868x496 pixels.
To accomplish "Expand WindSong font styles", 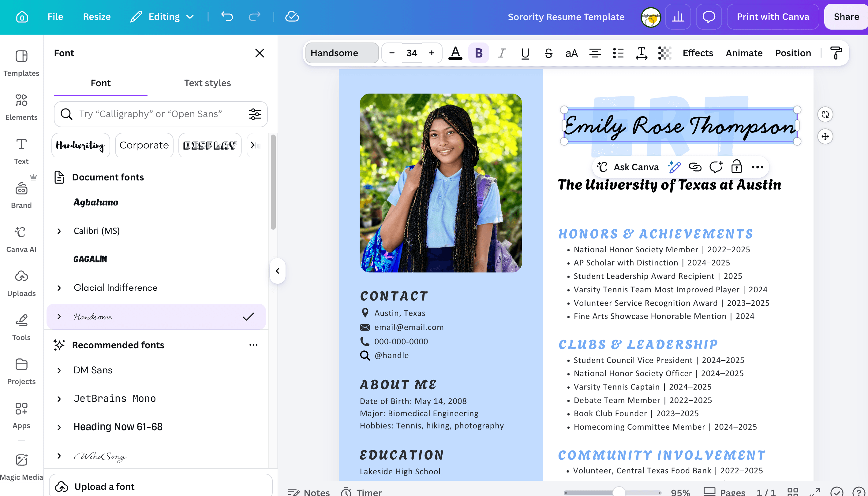I will click(59, 456).
